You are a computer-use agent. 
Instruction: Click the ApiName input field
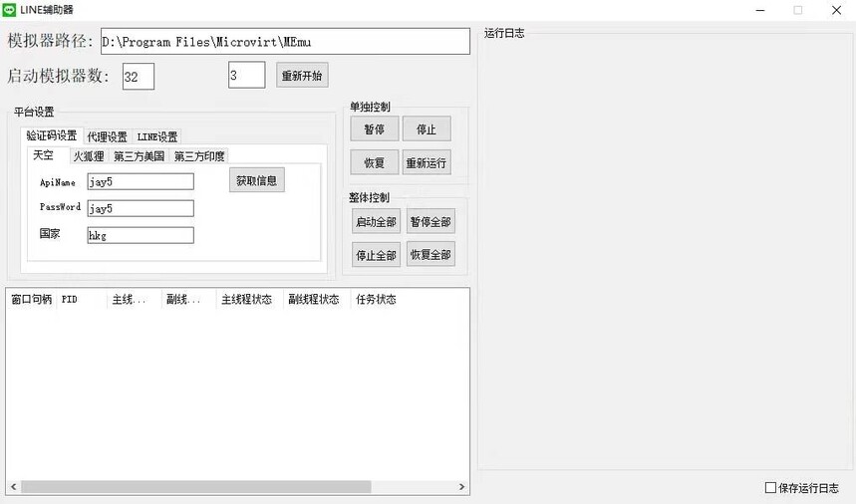click(x=141, y=181)
